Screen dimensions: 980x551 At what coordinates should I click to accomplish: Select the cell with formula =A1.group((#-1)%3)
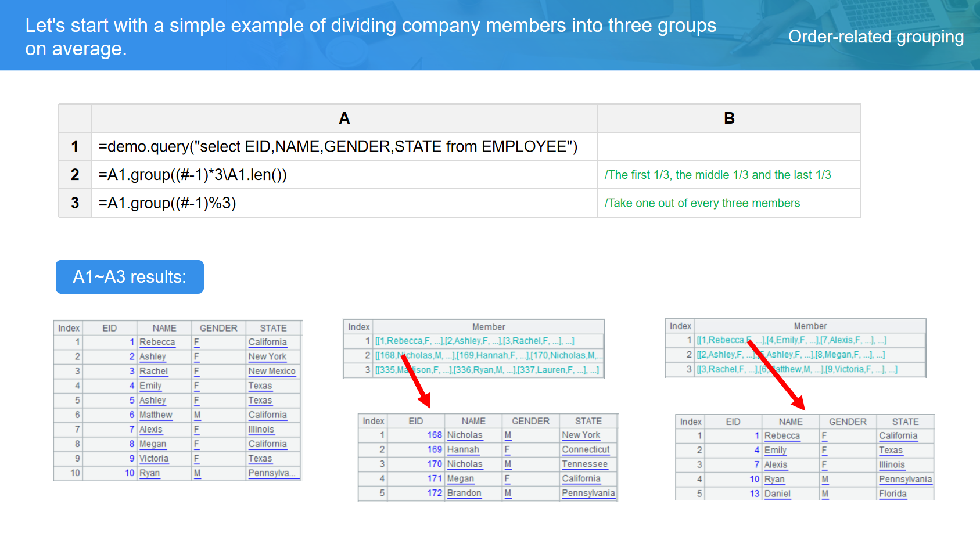[167, 203]
